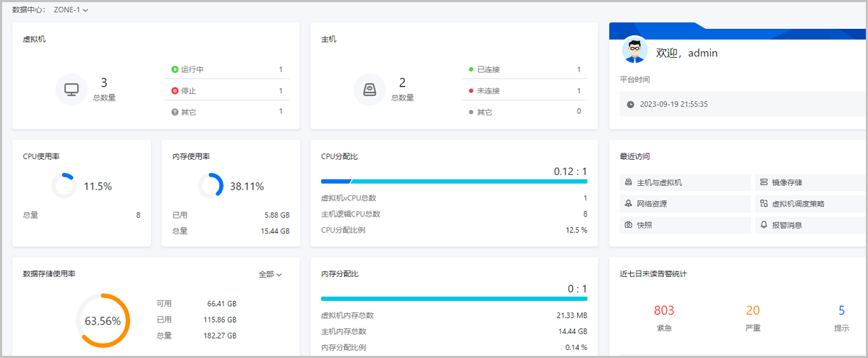Click the virtual machine monitor icon
This screenshot has width=868, height=358.
click(x=71, y=90)
